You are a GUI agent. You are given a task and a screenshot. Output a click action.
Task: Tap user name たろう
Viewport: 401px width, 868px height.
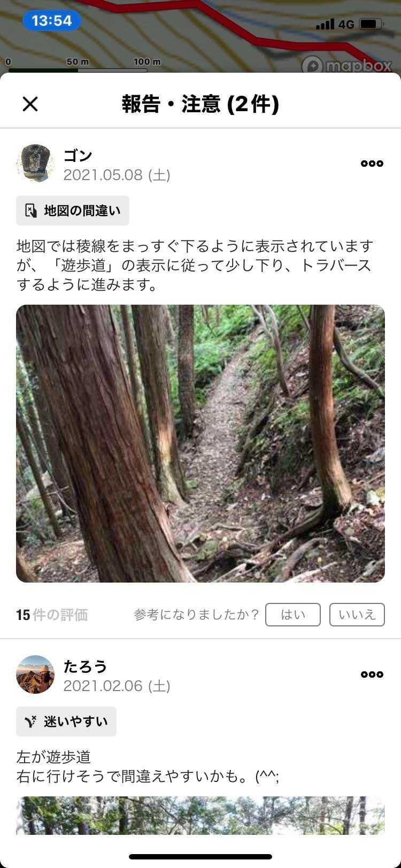coord(85,666)
